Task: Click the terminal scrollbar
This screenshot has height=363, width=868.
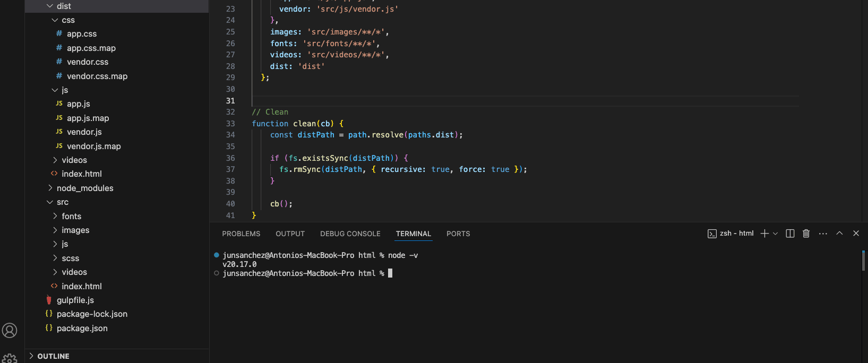Action: 863,261
